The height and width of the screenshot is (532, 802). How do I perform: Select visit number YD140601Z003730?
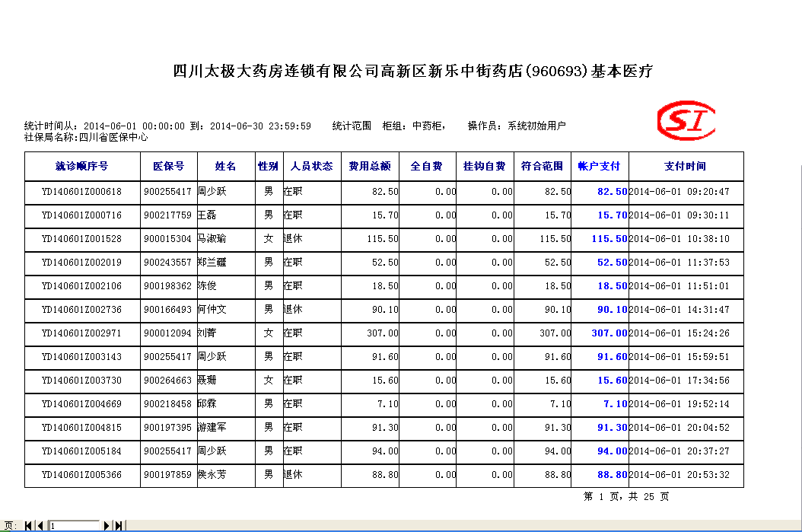tap(82, 380)
